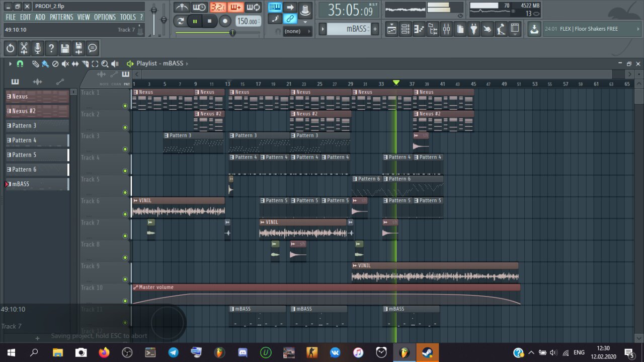Open the Piano roll view
The width and height of the screenshot is (644, 362).
[x=419, y=29]
